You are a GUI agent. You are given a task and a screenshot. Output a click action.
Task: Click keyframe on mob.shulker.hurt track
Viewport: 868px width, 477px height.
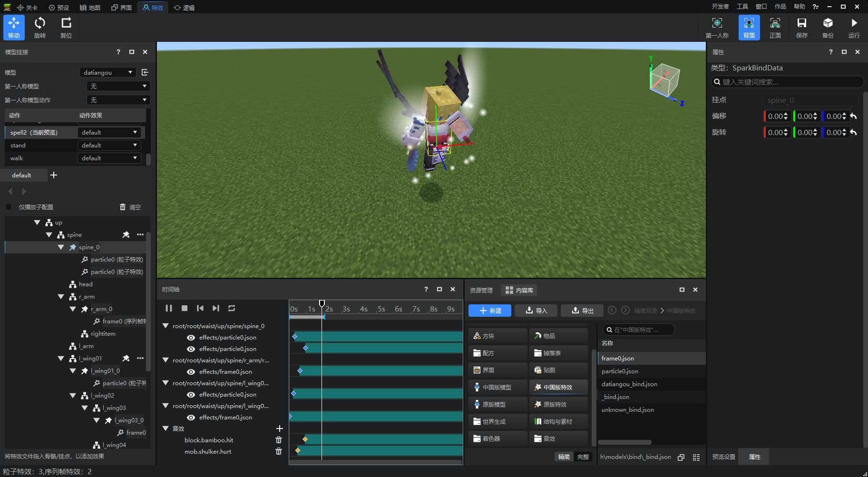298,450
